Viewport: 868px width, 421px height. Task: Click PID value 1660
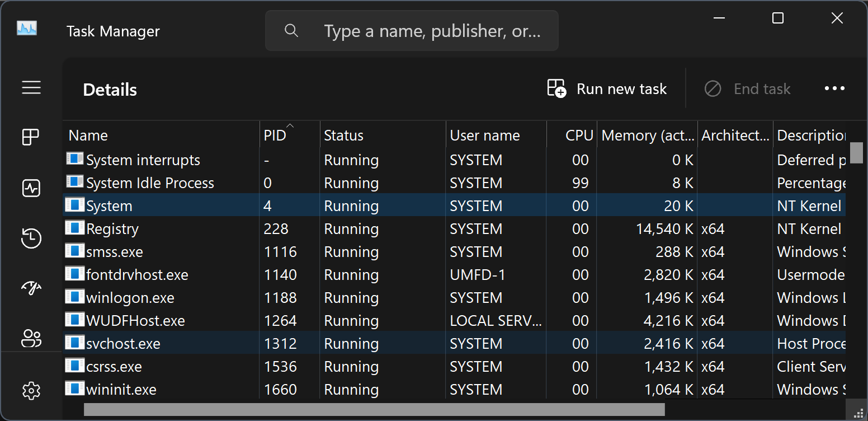pyautogui.click(x=280, y=390)
